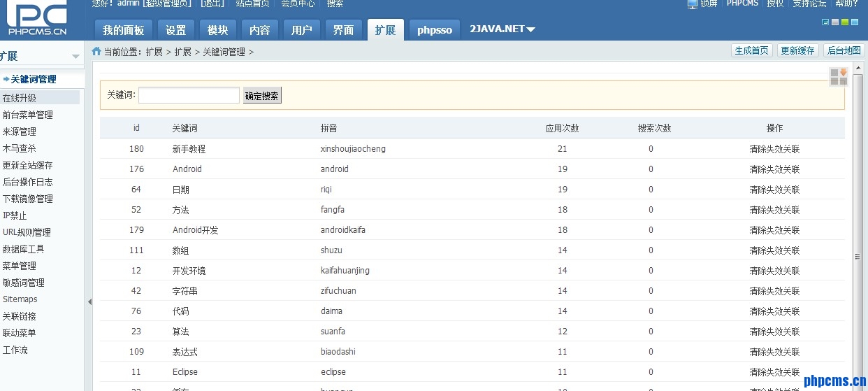Select the light blue theme swatch
This screenshot has width=868, height=391.
coord(855,22)
